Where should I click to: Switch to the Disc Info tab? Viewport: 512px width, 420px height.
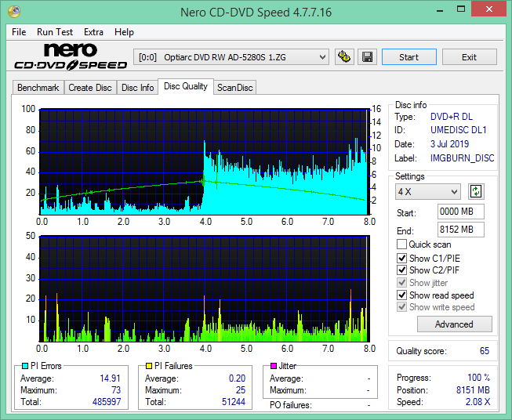137,88
